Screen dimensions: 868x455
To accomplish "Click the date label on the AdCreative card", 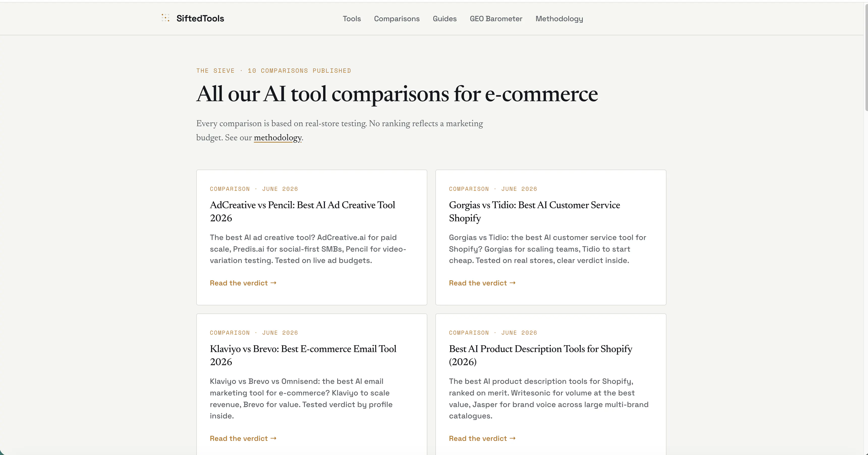I will coord(254,189).
